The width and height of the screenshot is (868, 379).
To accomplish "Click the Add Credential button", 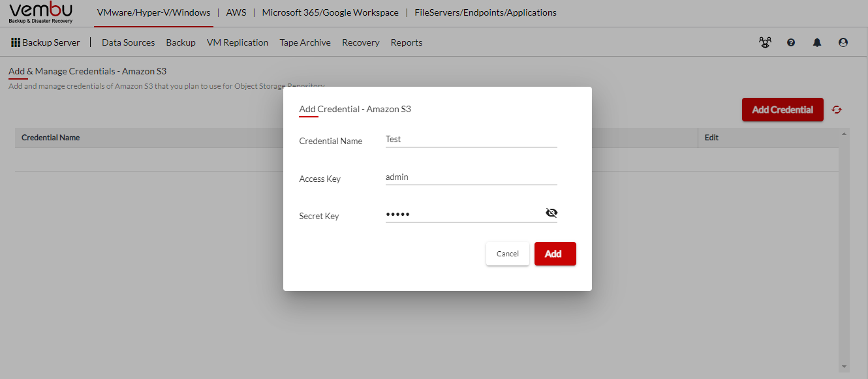I will 783,110.
